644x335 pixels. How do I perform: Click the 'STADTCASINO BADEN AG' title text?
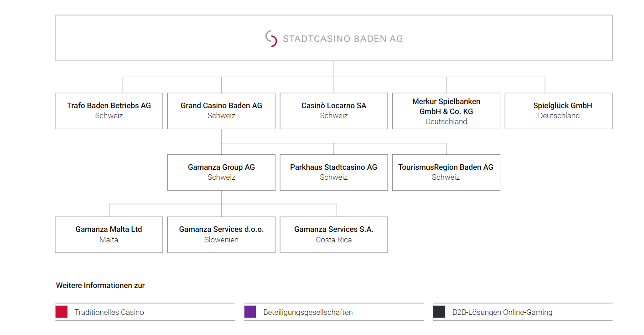pos(343,39)
